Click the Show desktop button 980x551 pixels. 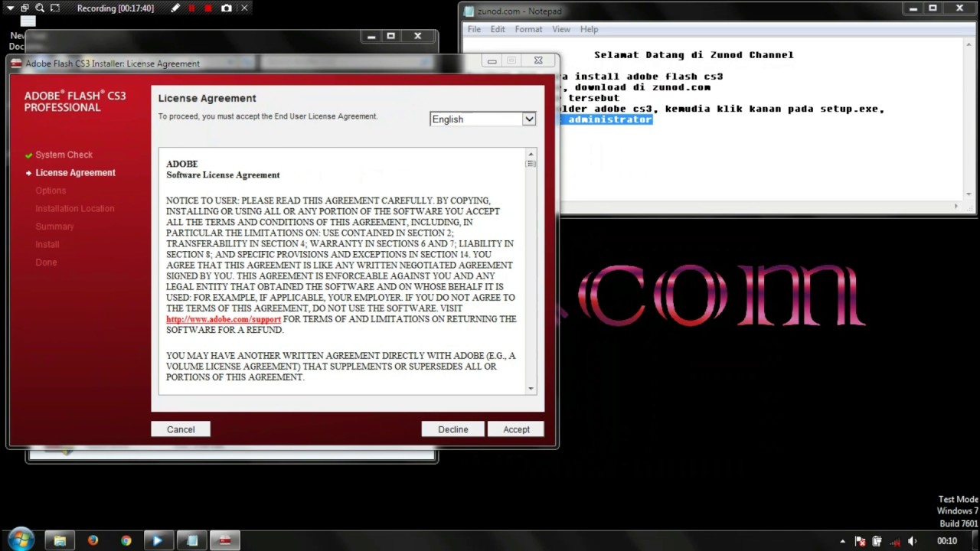click(974, 540)
